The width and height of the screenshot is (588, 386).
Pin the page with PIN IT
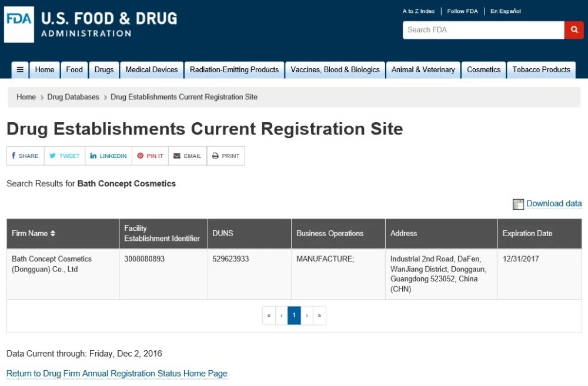150,156
